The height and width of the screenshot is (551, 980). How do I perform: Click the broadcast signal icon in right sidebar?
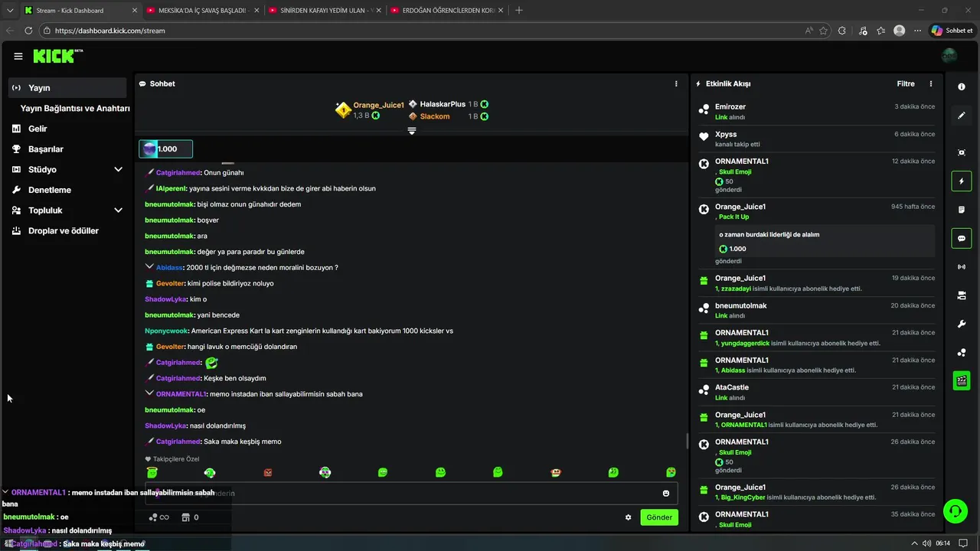coord(962,267)
